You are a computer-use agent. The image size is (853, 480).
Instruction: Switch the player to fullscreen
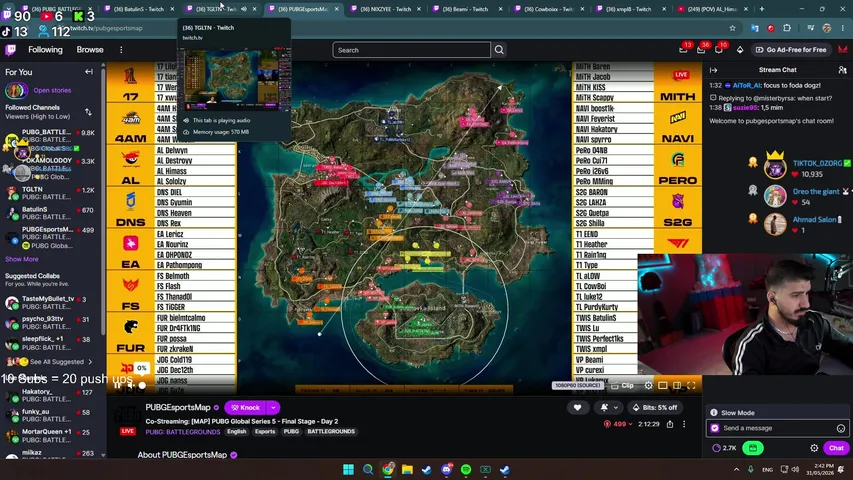(691, 385)
